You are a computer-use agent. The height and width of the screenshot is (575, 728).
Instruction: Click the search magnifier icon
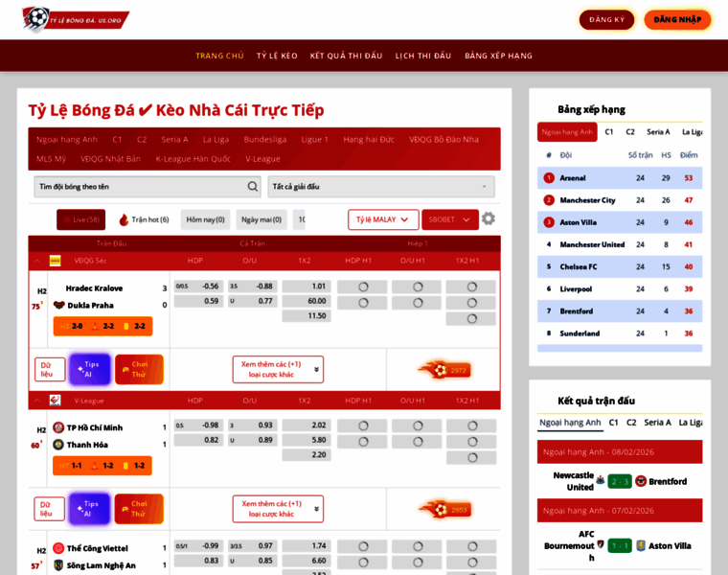253,186
